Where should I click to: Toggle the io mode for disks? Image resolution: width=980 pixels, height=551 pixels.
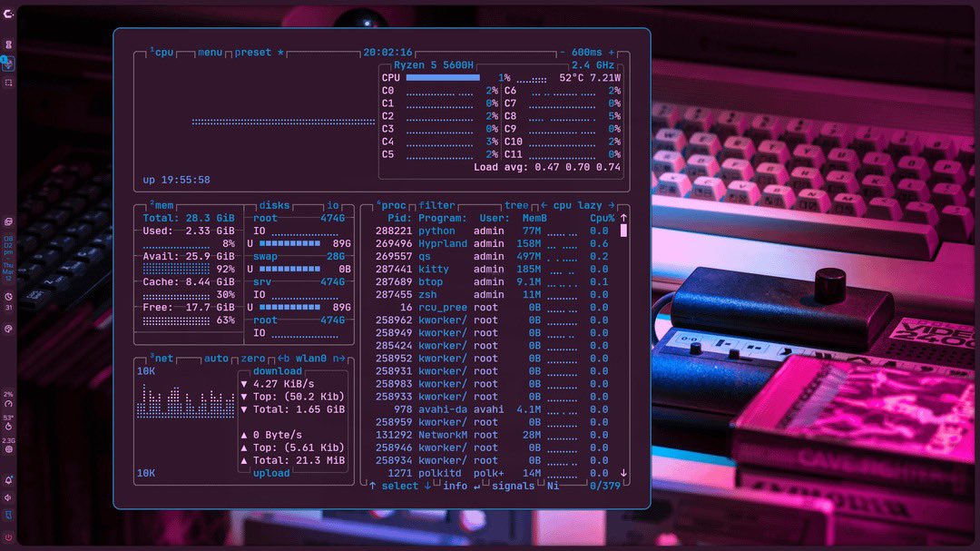(332, 205)
